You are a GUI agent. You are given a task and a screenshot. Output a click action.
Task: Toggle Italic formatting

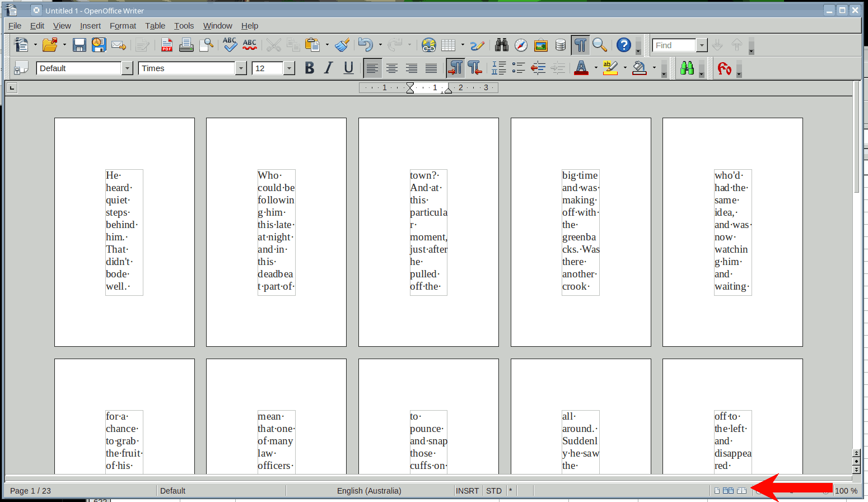coord(329,68)
